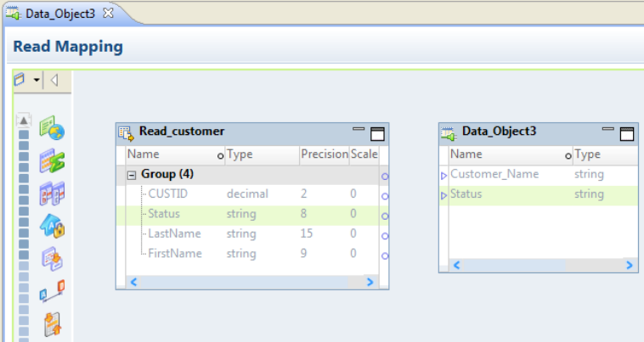Open the palette dropdown arrow
Viewport: 644px width, 342px height.
click(37, 81)
